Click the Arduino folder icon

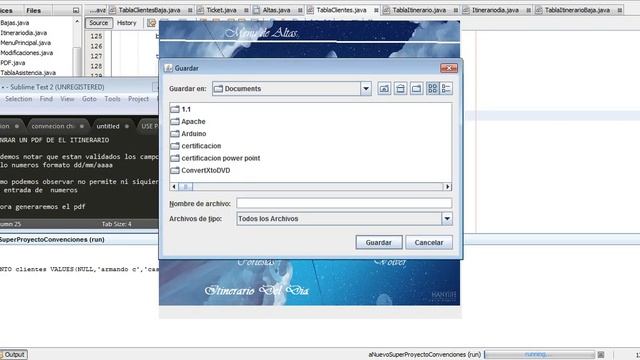(175, 134)
